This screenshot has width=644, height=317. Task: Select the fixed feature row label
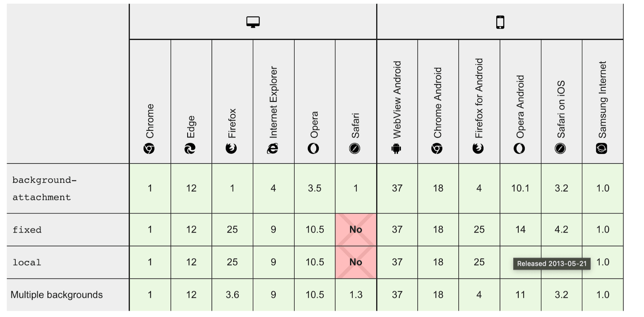[x=27, y=230]
